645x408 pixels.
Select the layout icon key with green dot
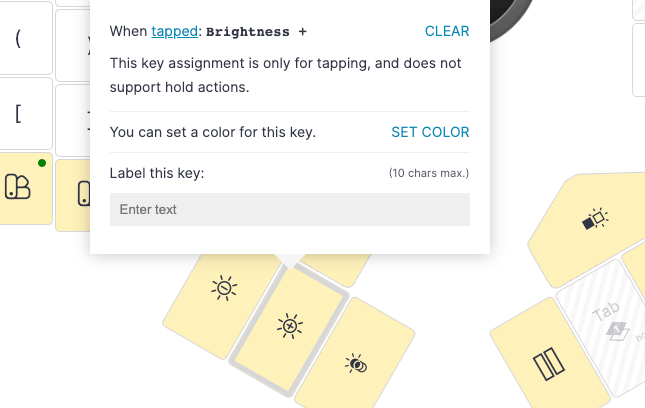click(23, 188)
